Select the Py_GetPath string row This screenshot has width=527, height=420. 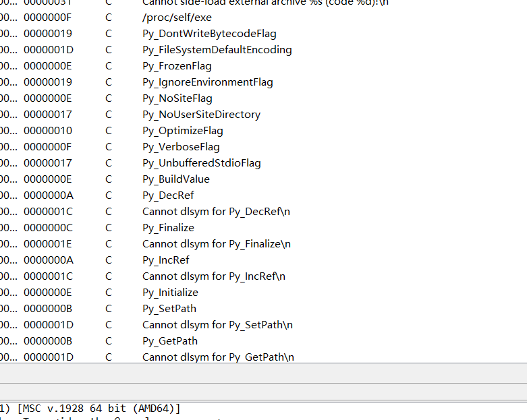[263, 340]
